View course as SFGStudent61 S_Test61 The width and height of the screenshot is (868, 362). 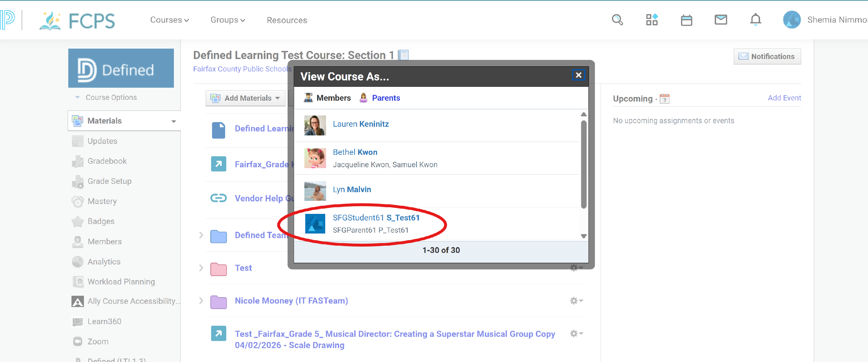(376, 218)
